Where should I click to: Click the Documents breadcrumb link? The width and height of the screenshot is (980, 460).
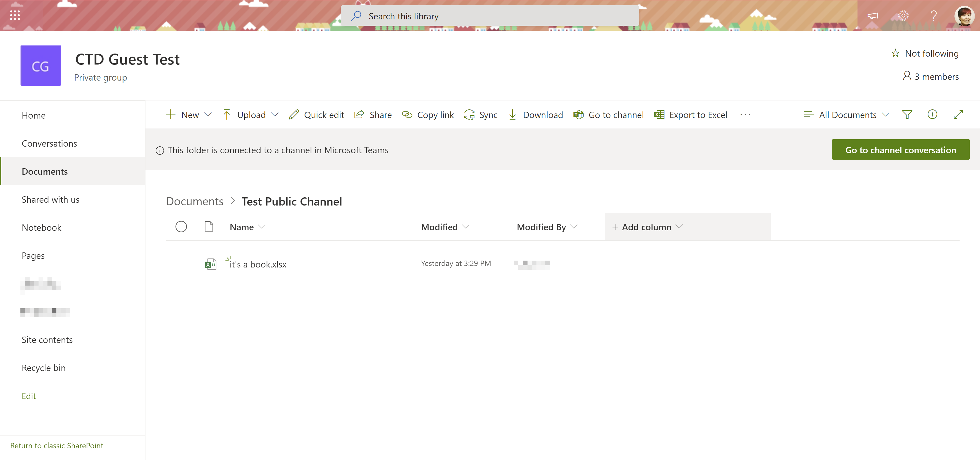[x=195, y=201]
